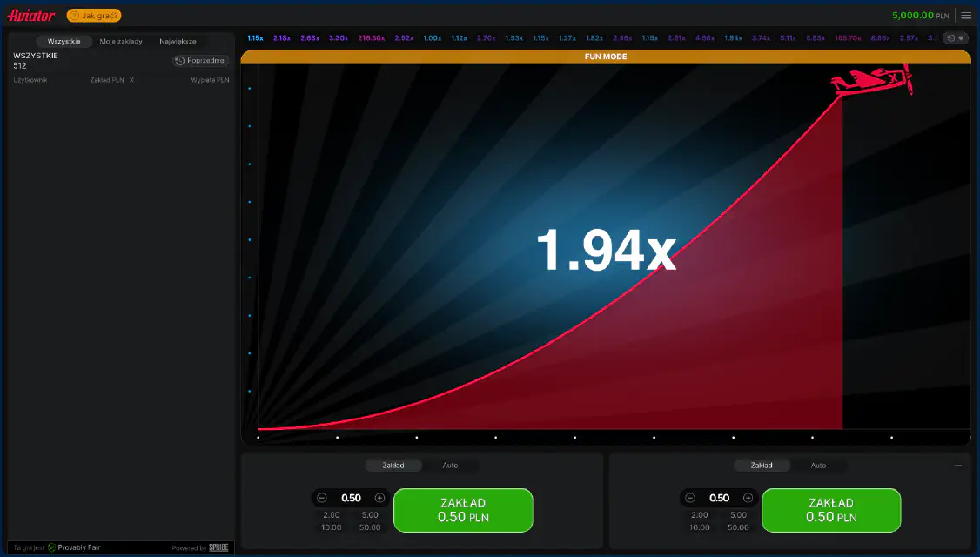Viewport: 980px width, 557px height.
Task: Switch to the Największe tab
Action: (178, 41)
